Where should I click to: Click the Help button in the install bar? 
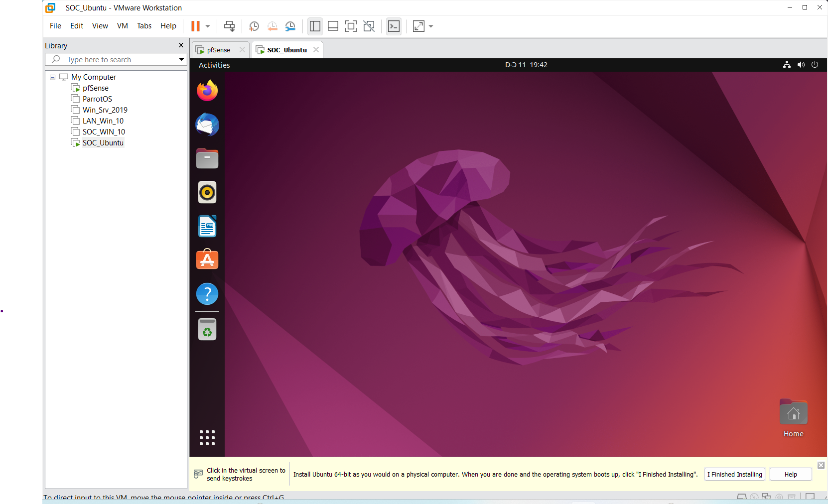tap(791, 474)
